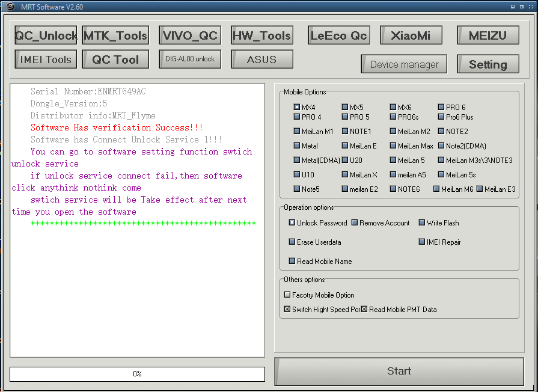
Task: Open the MTK_Tools section
Action: pos(115,35)
